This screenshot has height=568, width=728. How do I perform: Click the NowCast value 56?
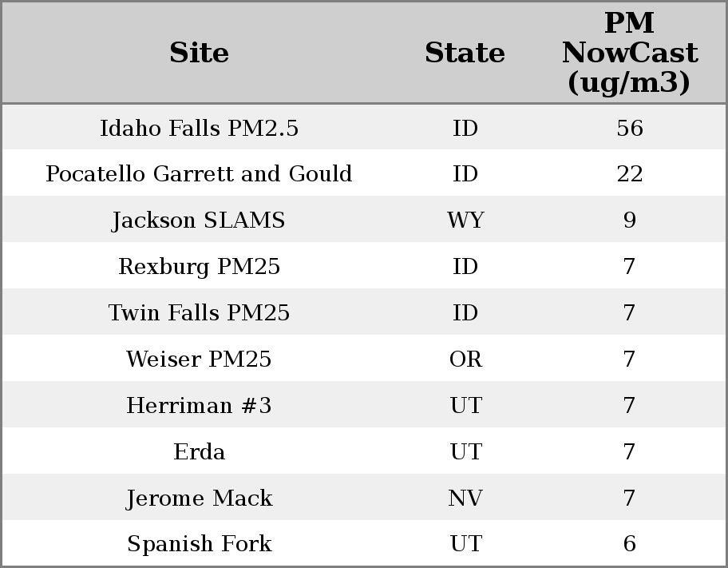(x=629, y=129)
